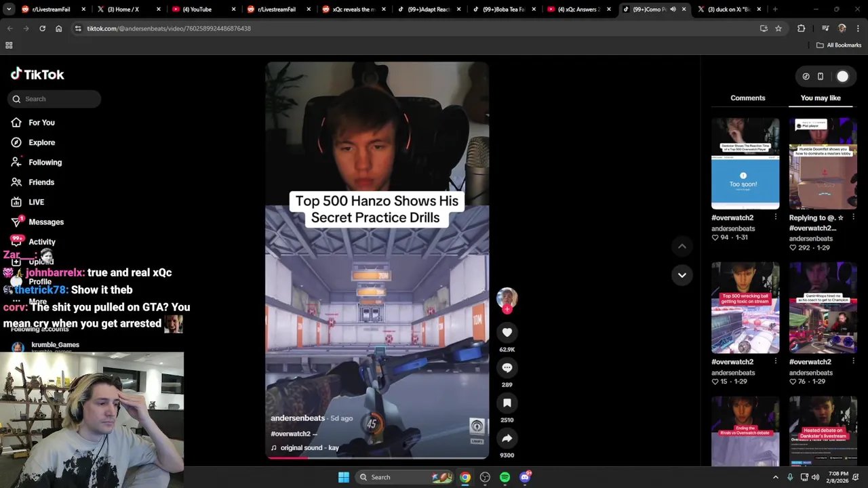868x488 pixels.
Task: Click the TikTok coin icon at top right
Action: coord(806,77)
